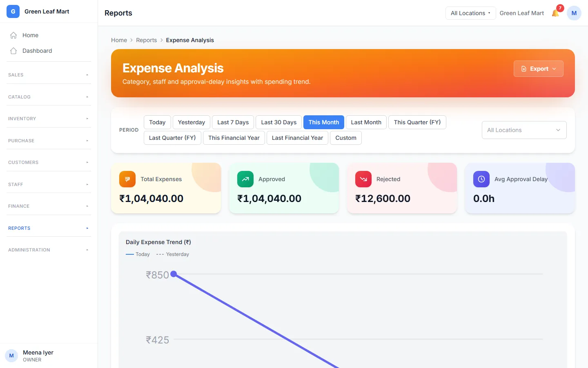Image resolution: width=588 pixels, height=368 pixels.
Task: Click the Approved trend-up icon
Action: click(245, 179)
